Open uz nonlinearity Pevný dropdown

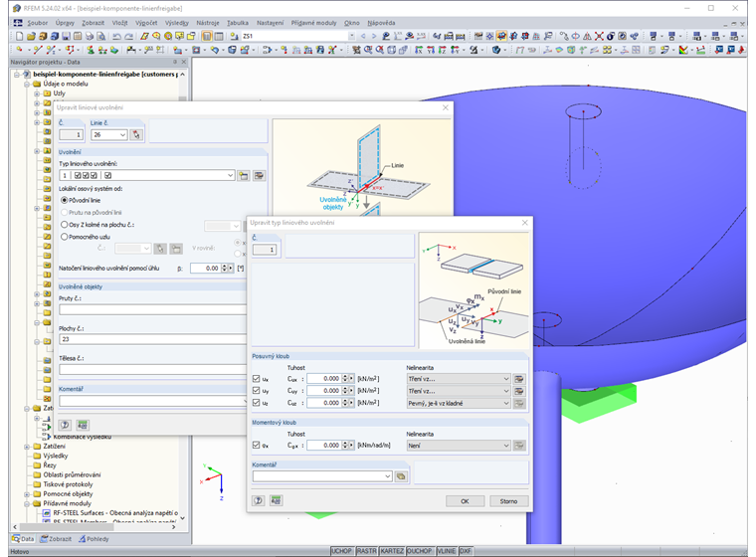(x=506, y=403)
